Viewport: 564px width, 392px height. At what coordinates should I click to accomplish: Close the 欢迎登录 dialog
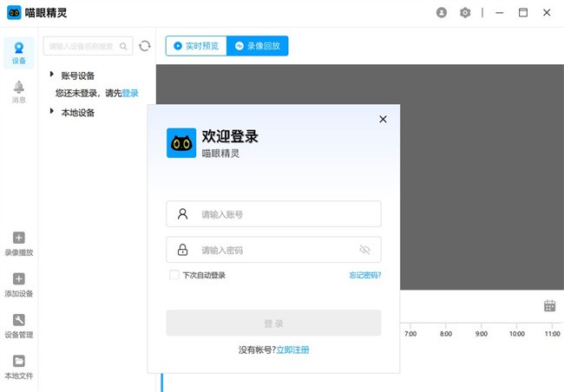tap(383, 120)
